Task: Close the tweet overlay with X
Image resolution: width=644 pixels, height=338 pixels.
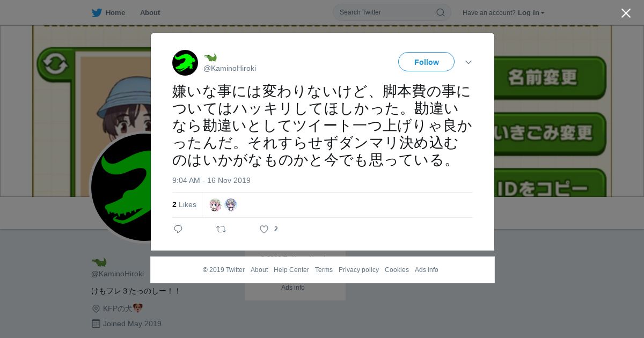Action: pos(626,13)
